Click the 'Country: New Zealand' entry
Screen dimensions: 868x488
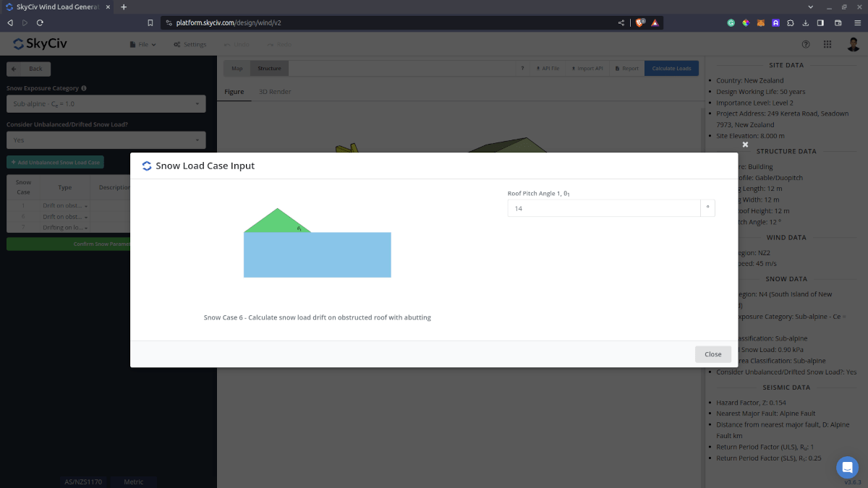pos(749,80)
